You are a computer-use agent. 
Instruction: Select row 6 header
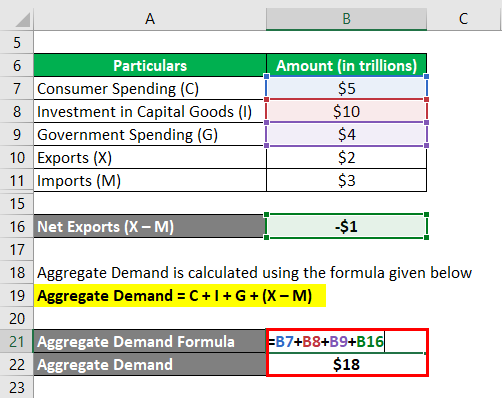click(x=17, y=65)
